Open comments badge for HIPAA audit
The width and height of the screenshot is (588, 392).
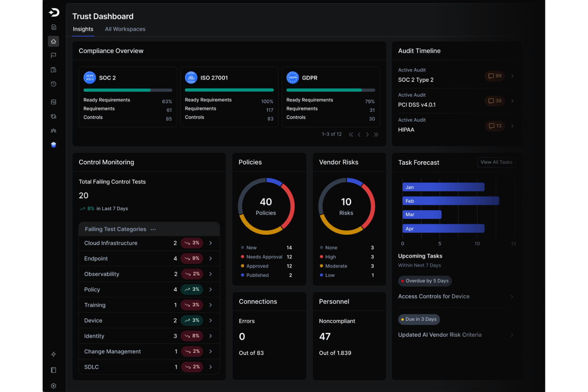[x=495, y=126]
